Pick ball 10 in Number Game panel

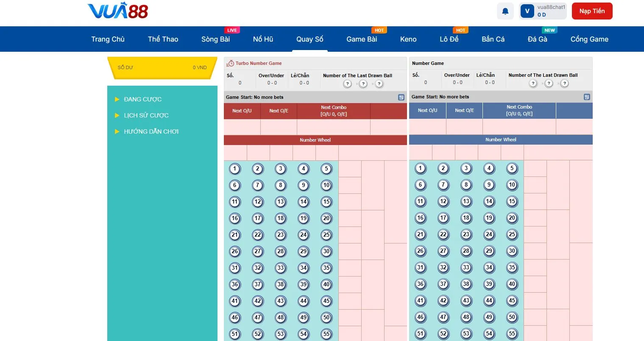(512, 185)
